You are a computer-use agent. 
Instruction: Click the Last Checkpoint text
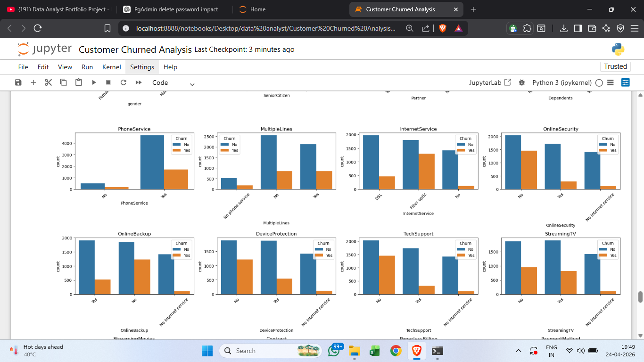245,49
